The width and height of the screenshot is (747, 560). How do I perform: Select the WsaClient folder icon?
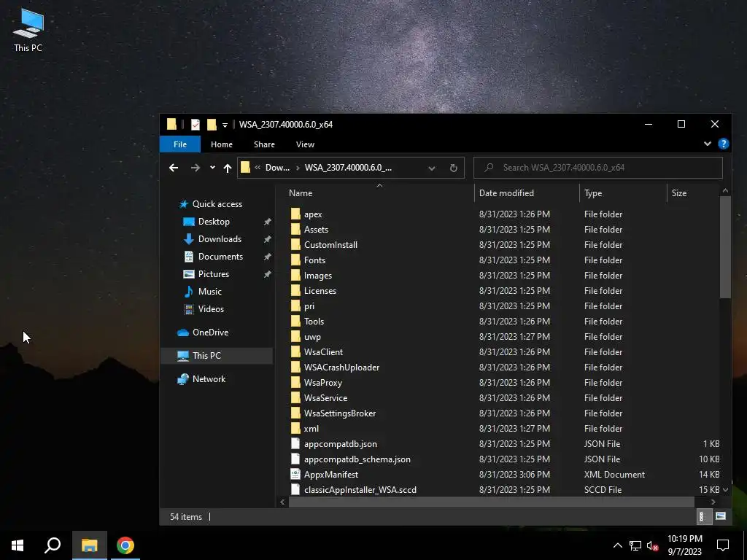[295, 352]
